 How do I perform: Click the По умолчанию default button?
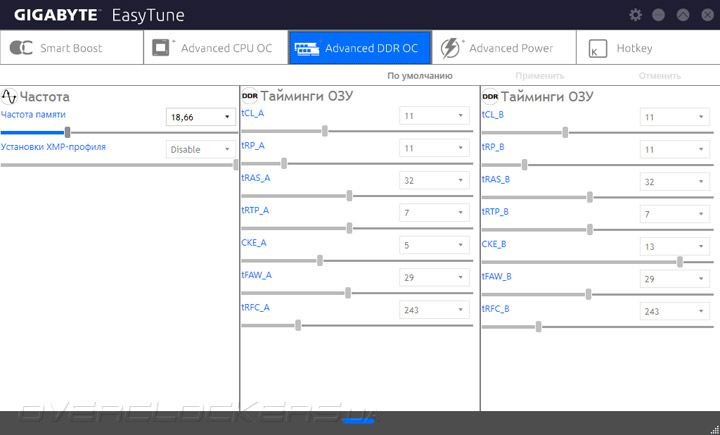[x=420, y=76]
